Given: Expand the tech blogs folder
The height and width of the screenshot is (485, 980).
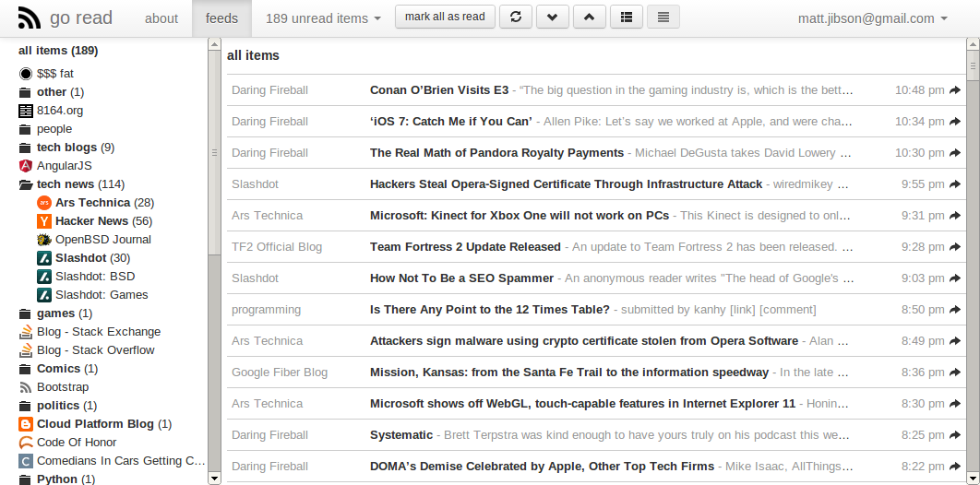Looking at the screenshot, I should [25, 148].
